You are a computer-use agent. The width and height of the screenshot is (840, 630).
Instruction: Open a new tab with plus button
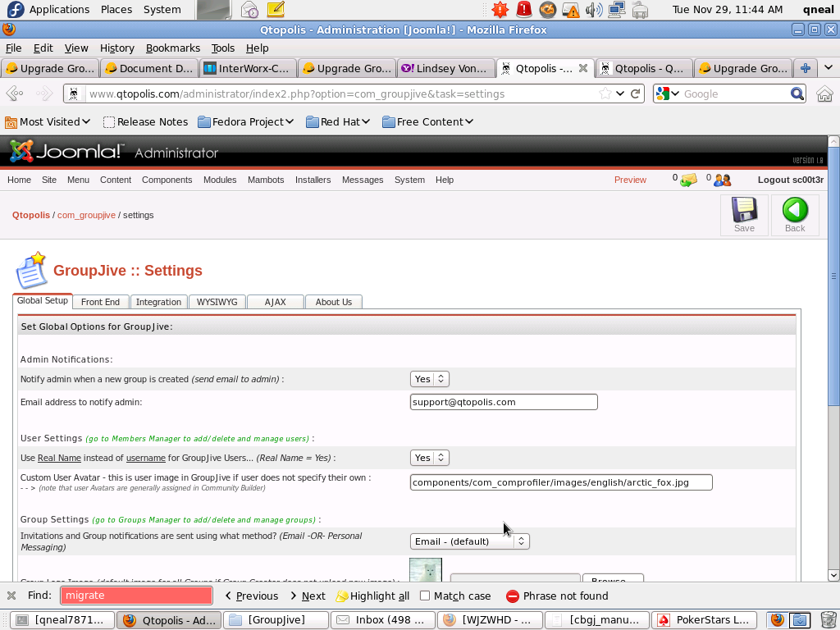point(806,68)
